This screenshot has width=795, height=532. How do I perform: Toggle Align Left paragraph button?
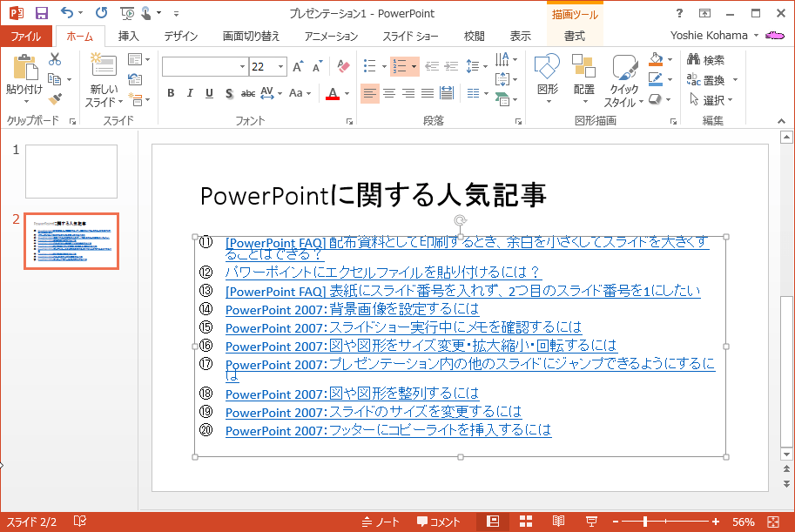[369, 93]
